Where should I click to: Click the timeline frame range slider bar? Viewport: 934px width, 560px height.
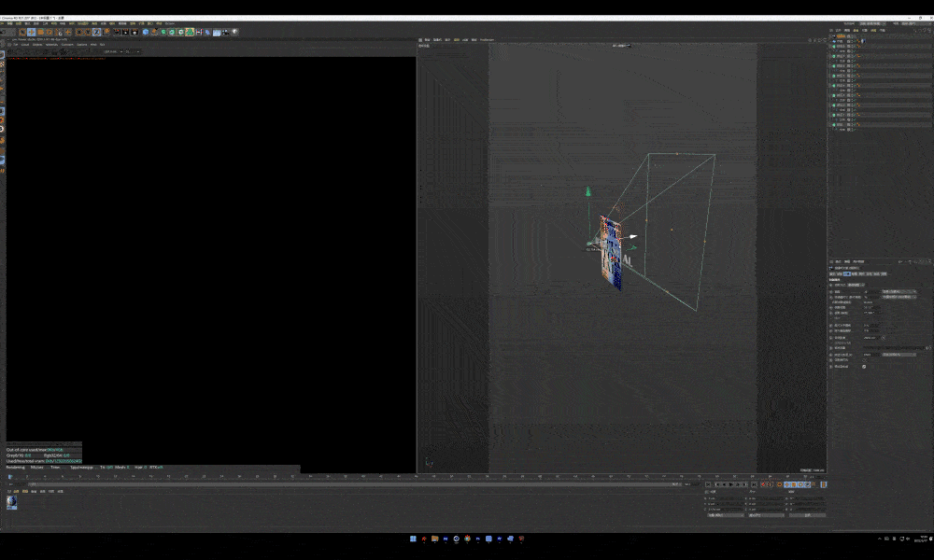[354, 484]
